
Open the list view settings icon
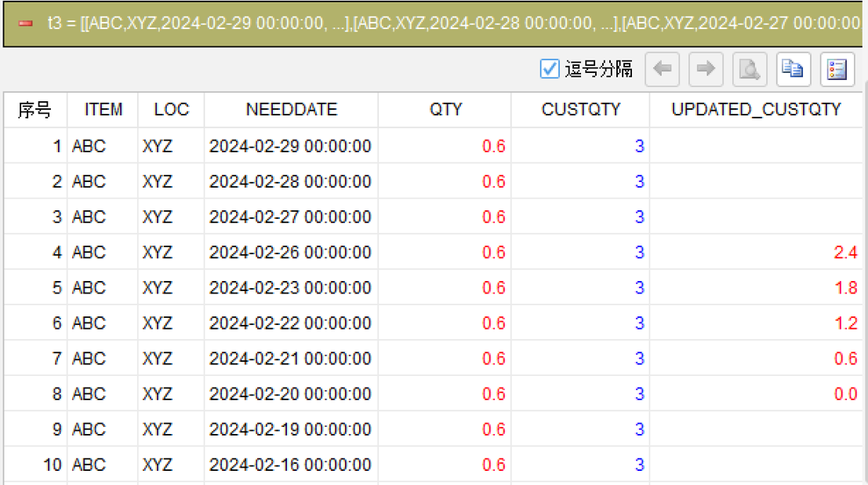[837, 69]
